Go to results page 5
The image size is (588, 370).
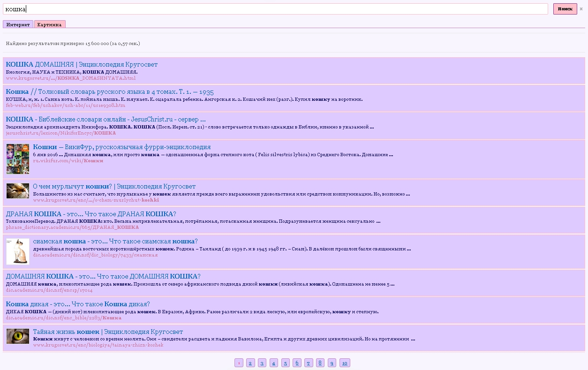286,363
